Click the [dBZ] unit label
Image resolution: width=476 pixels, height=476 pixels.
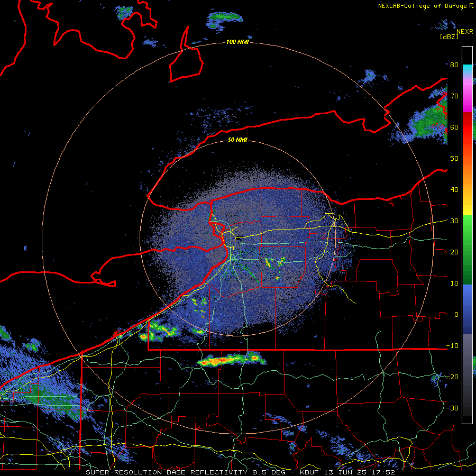(449, 36)
